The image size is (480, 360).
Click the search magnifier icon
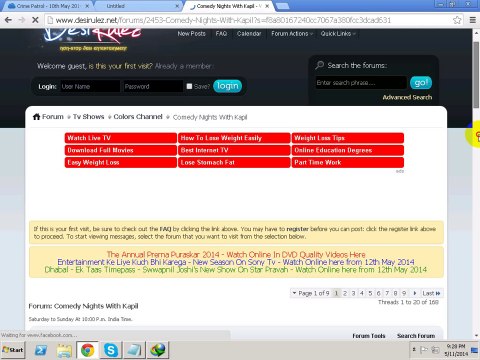(320, 65)
